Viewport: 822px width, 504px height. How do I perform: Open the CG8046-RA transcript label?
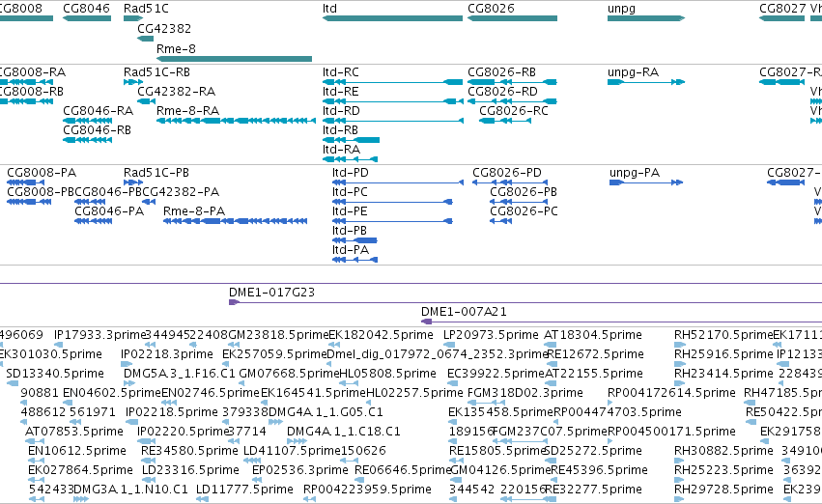98,111
